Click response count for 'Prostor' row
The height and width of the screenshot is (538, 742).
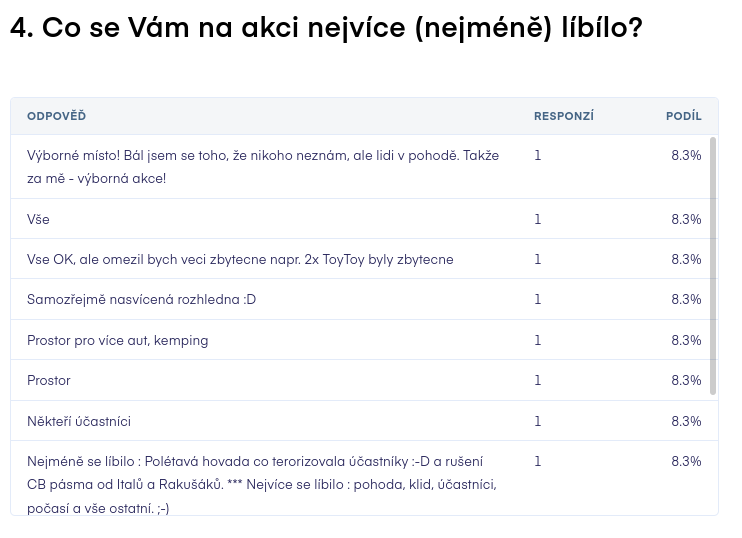538,380
